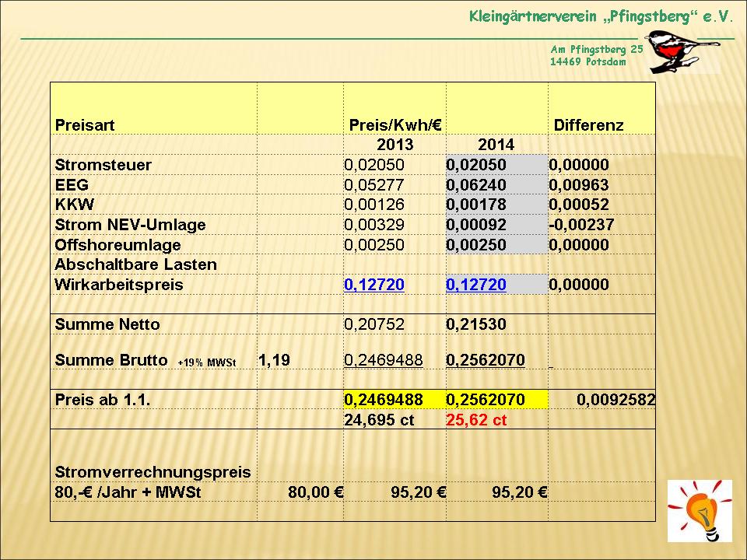Click the EEG 2013 value 0,05277

[374, 185]
